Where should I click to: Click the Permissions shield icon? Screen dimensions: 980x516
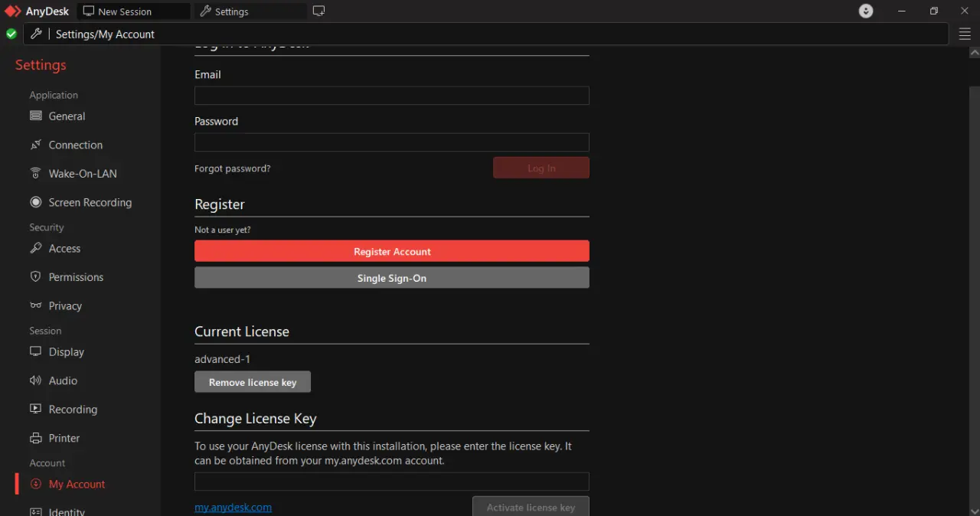point(35,276)
